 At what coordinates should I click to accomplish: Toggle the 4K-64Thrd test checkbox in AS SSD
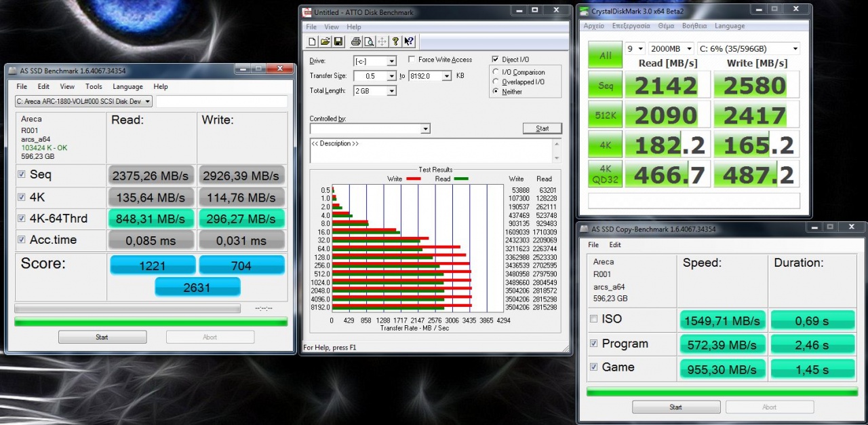(22, 219)
